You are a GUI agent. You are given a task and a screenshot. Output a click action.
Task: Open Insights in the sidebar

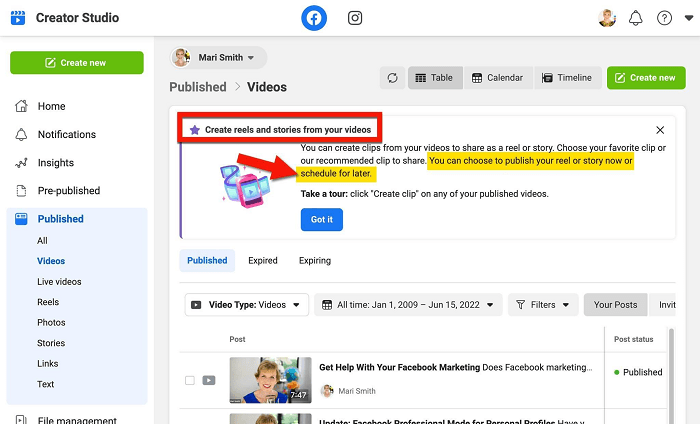click(x=56, y=163)
